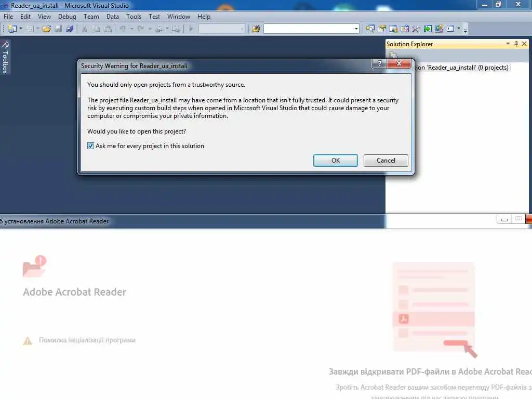
Task: Open the Window menu
Action: click(x=179, y=17)
